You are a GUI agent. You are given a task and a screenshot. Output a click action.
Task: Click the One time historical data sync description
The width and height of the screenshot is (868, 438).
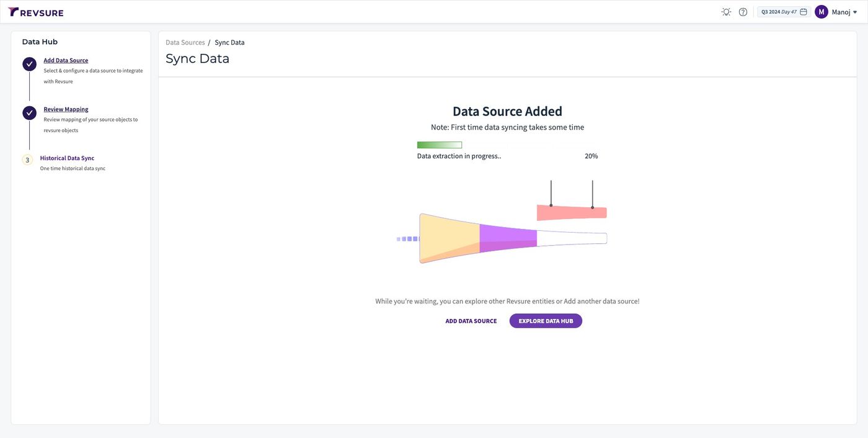click(73, 169)
